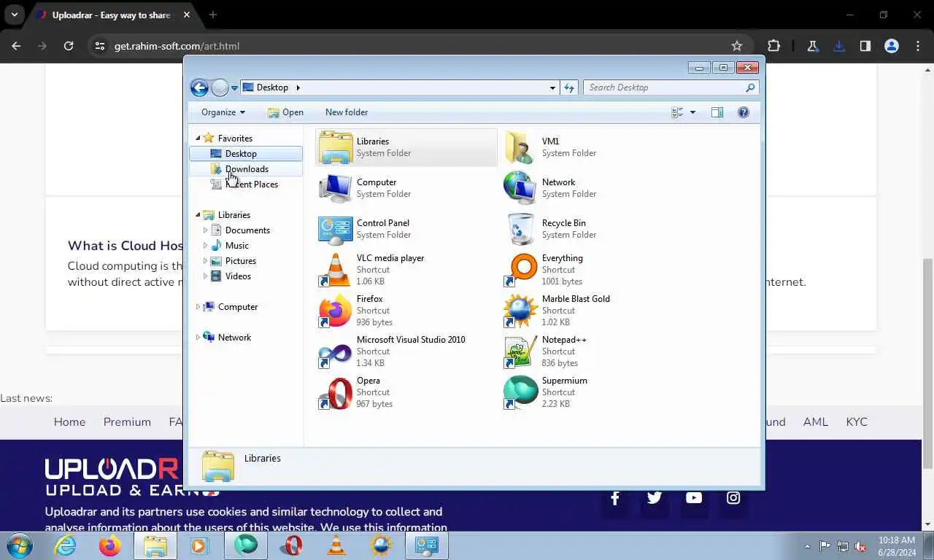Click the change view icon

[x=677, y=112]
